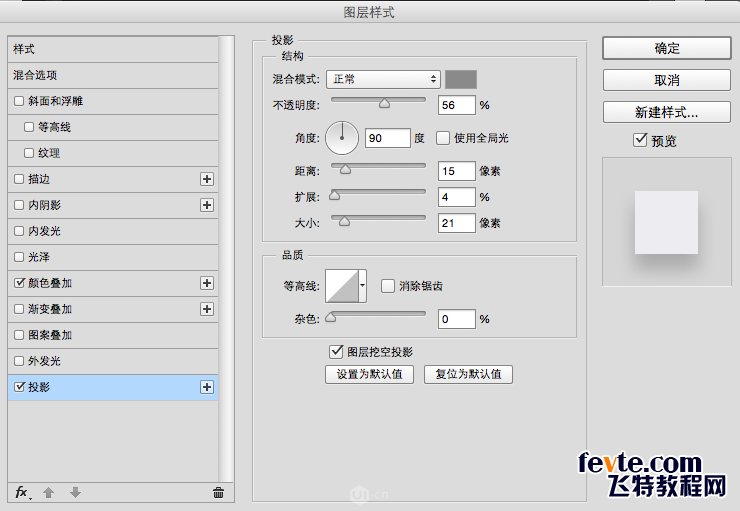Image resolution: width=740 pixels, height=511 pixels.
Task: Add another 内阴影 effect with plus icon
Action: pyautogui.click(x=207, y=205)
